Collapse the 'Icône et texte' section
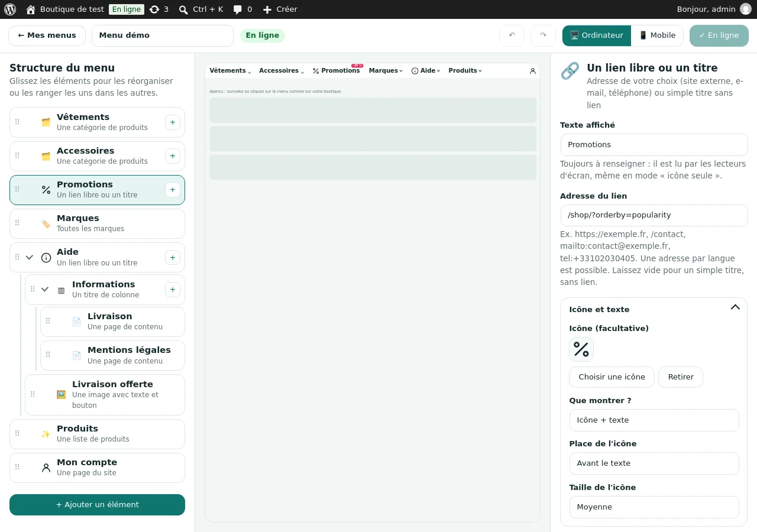 coord(735,307)
